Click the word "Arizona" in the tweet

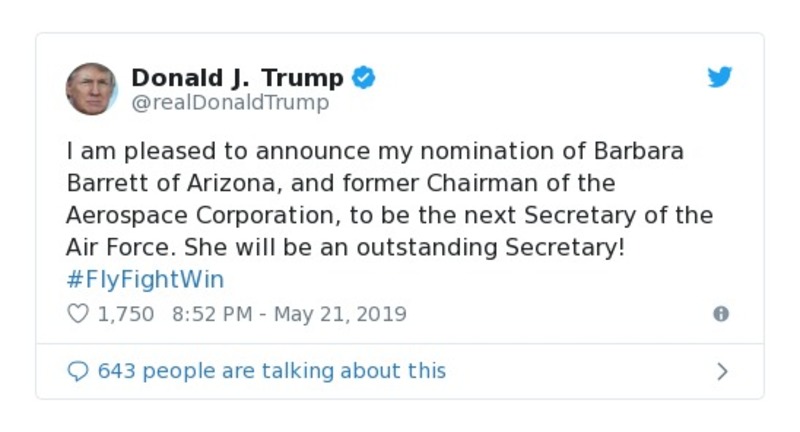(241, 185)
